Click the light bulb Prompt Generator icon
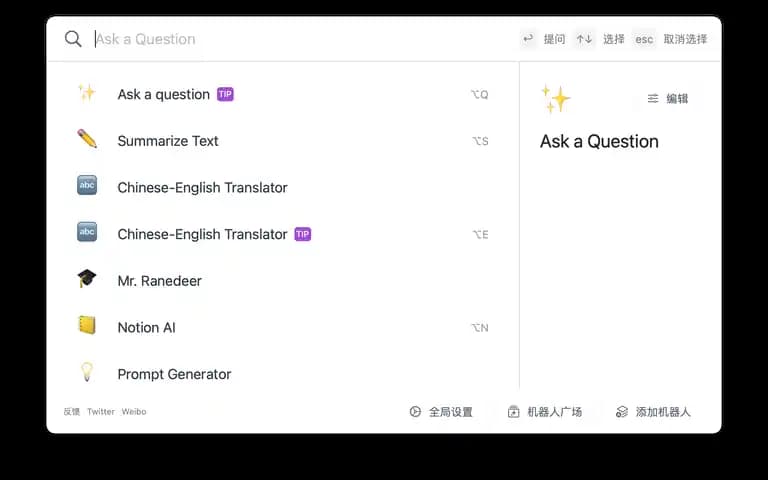The height and width of the screenshot is (480, 768). tap(87, 373)
